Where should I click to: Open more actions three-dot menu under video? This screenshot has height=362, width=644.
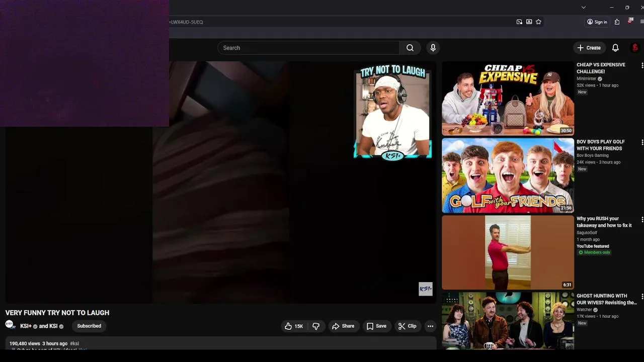[430, 326]
